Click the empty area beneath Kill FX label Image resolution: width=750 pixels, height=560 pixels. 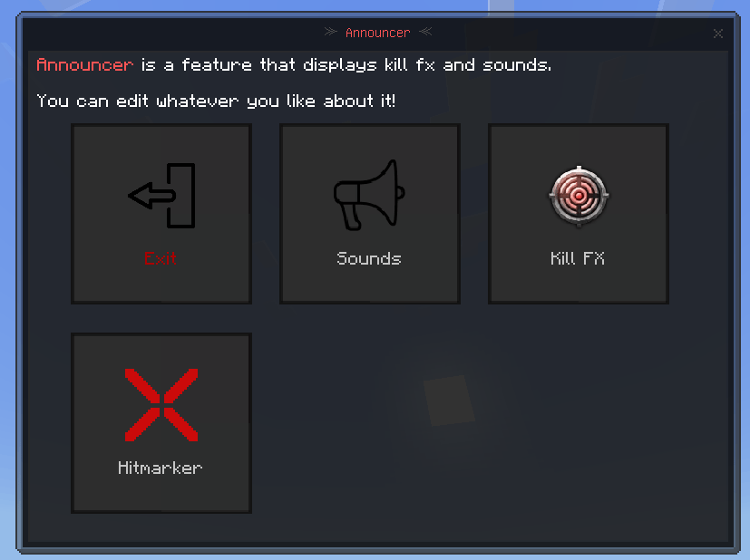(x=579, y=284)
